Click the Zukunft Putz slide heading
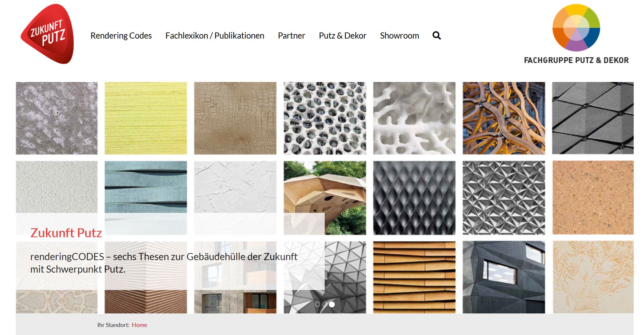The width and height of the screenshot is (644, 335). (66, 233)
